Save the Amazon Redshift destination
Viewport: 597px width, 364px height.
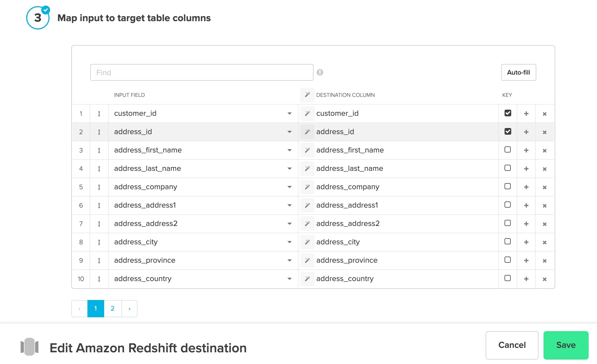click(566, 345)
